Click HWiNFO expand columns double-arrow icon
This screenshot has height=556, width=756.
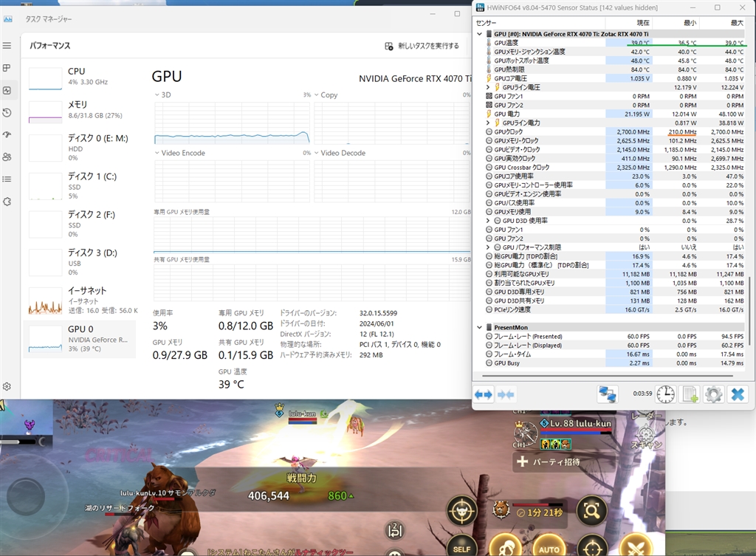pos(483,394)
